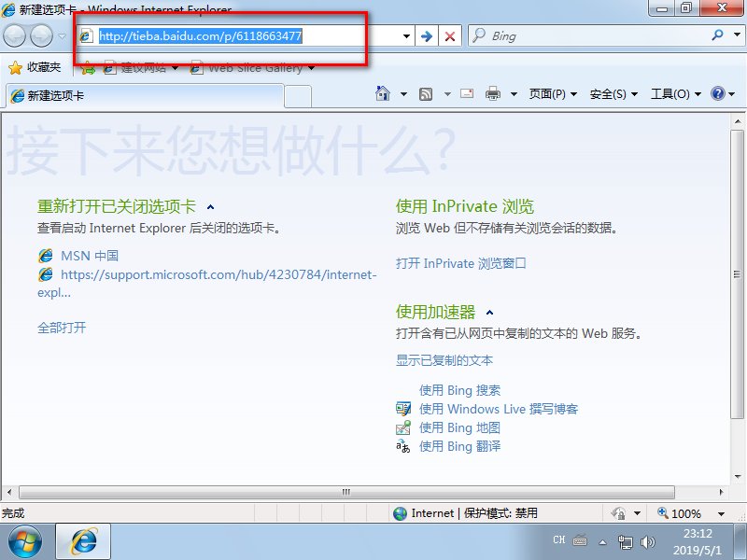Click the Go arrow beside the address bar

pos(428,35)
